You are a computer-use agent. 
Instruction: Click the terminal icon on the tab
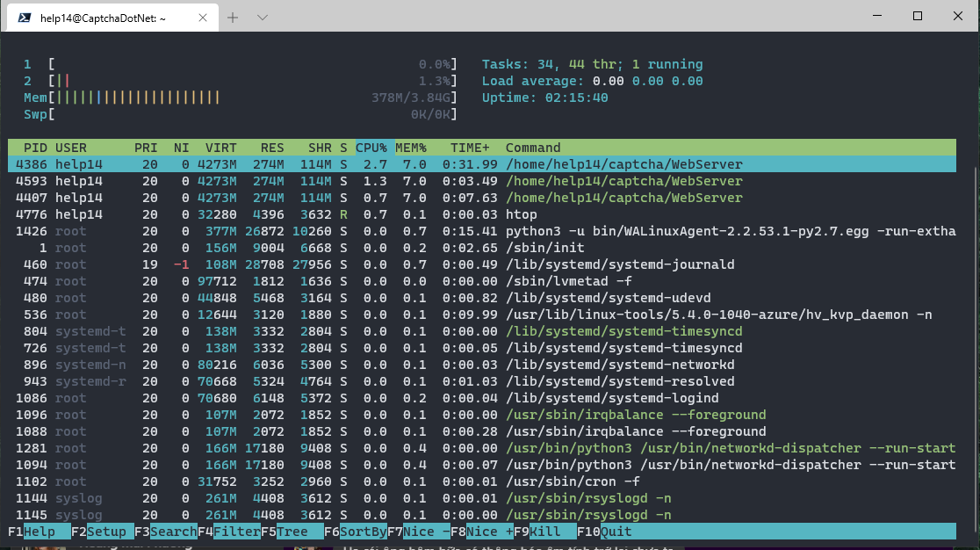25,16
